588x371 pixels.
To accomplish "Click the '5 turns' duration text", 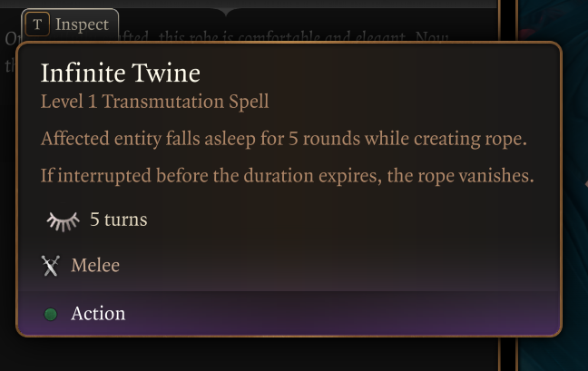I will 118,220.
